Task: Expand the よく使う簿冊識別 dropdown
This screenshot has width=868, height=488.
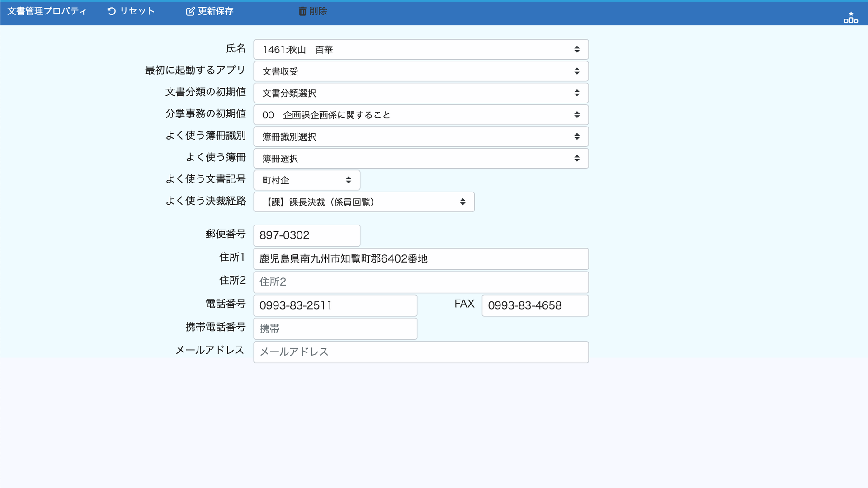Action: tap(420, 136)
